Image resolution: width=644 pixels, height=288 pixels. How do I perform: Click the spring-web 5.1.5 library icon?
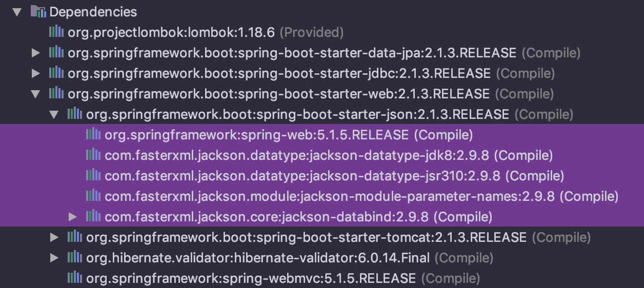coord(93,135)
